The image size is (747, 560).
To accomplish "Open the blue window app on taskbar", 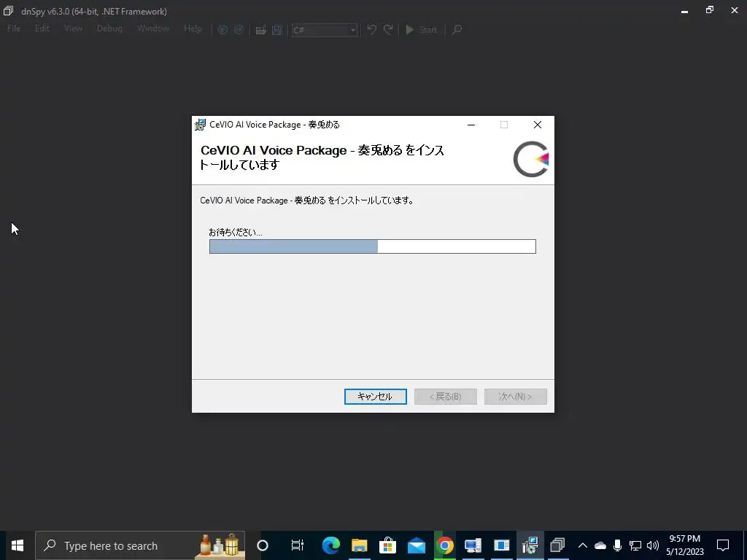I will pyautogui.click(x=502, y=545).
